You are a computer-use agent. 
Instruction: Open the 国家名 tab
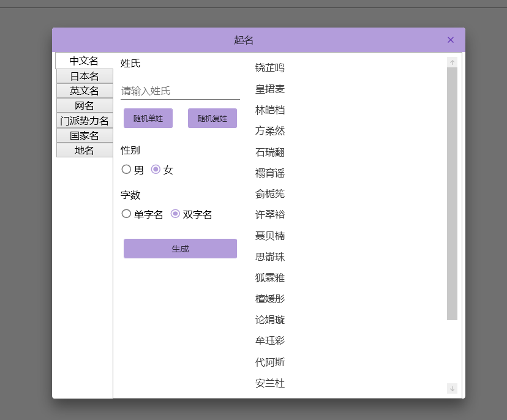[x=84, y=135]
